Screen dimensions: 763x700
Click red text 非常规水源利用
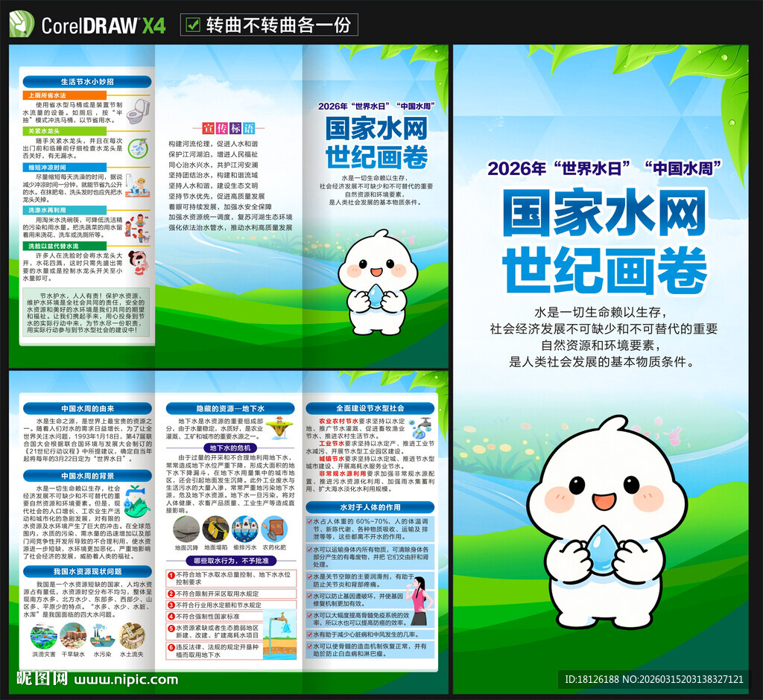pos(342,474)
